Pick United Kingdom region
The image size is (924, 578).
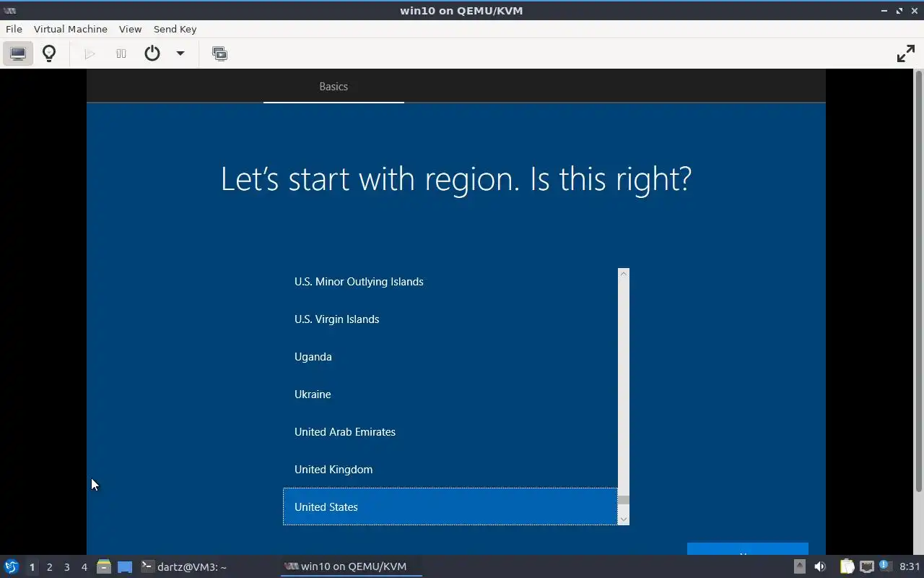tap(450, 470)
